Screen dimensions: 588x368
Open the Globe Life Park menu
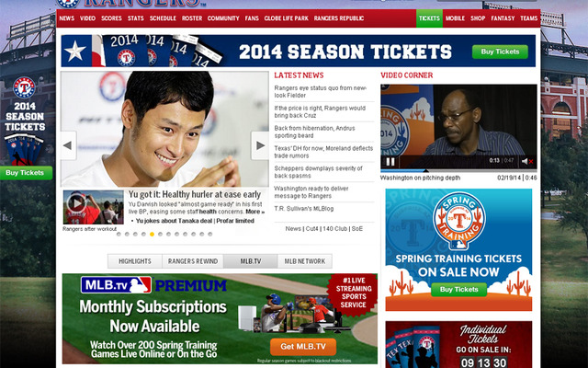pos(286,18)
